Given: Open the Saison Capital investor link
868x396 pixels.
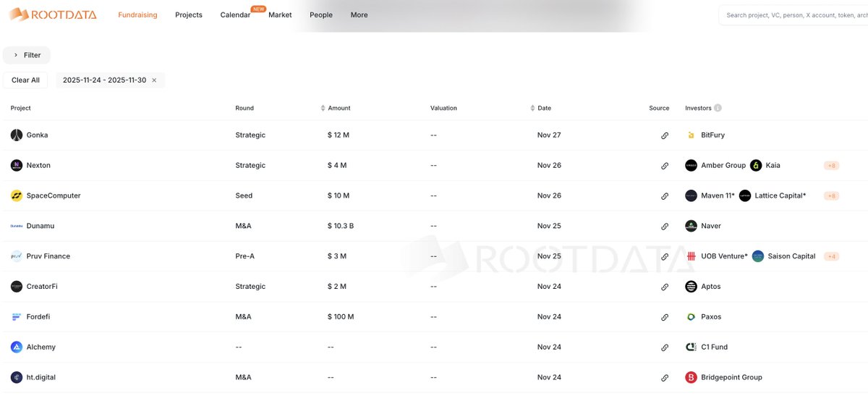Looking at the screenshot, I should pyautogui.click(x=791, y=256).
